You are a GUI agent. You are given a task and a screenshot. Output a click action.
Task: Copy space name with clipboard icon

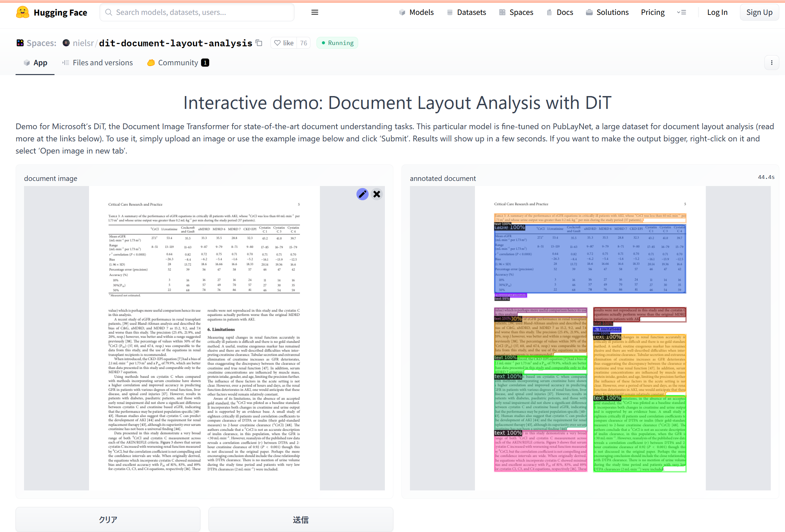(259, 43)
